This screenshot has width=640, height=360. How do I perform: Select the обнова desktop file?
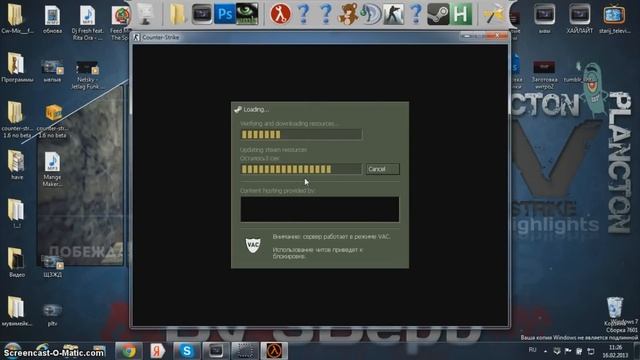pyautogui.click(x=52, y=19)
